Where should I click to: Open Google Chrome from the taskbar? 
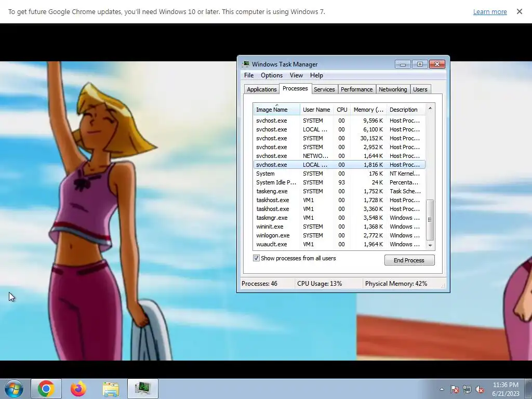tap(46, 389)
